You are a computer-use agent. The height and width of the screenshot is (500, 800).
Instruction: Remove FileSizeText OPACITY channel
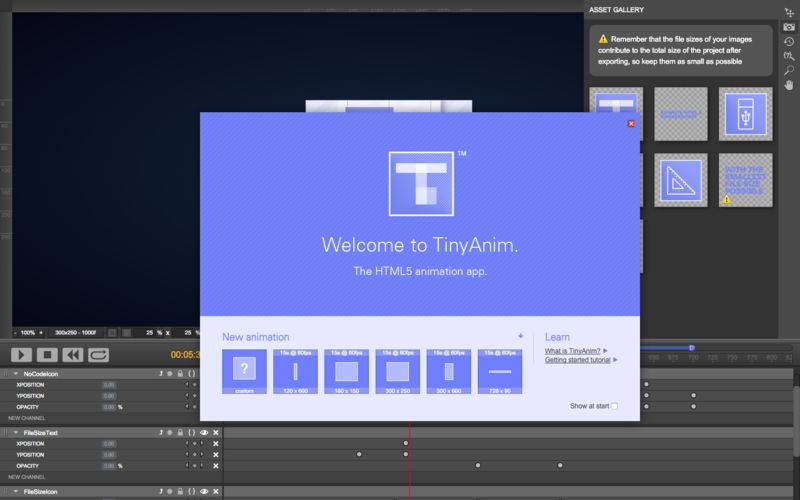[216, 466]
